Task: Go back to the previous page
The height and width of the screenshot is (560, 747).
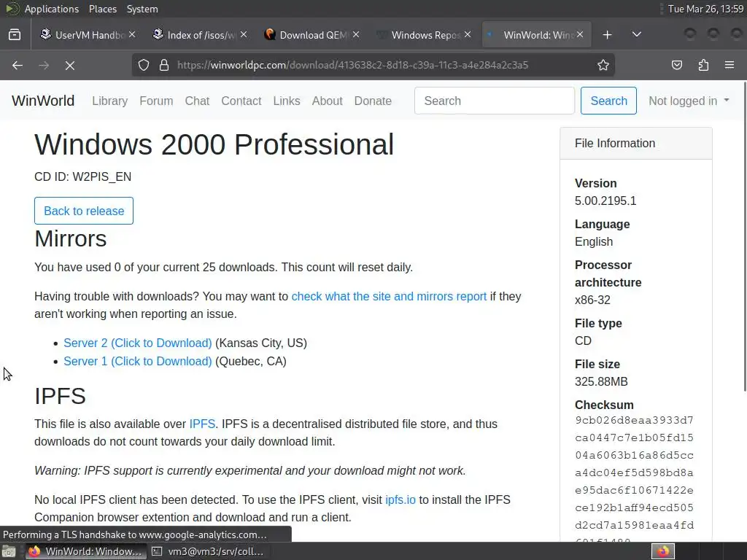Action: pos(18,65)
